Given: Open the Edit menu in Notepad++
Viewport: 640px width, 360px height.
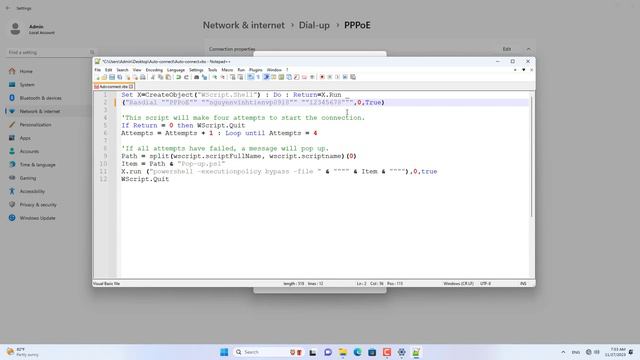Looking at the screenshot, I should 108,70.
